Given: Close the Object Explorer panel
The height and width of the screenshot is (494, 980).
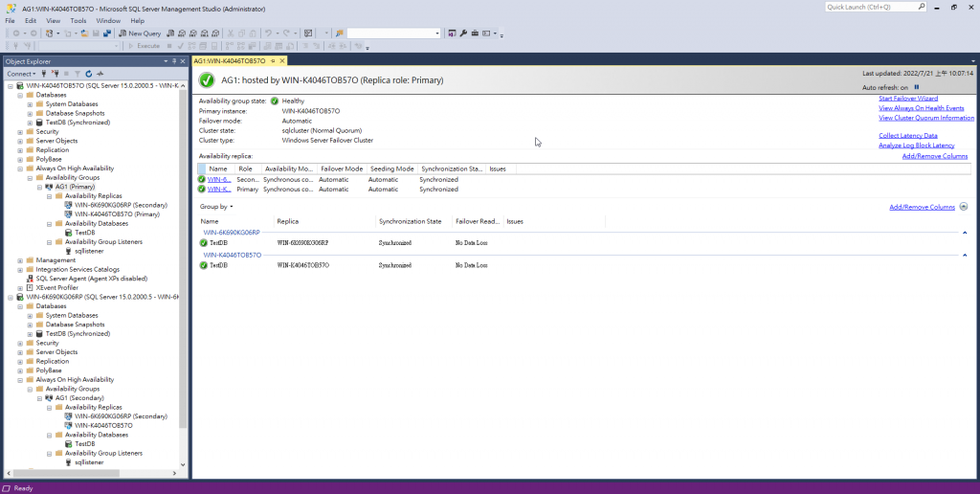Looking at the screenshot, I should [x=183, y=61].
